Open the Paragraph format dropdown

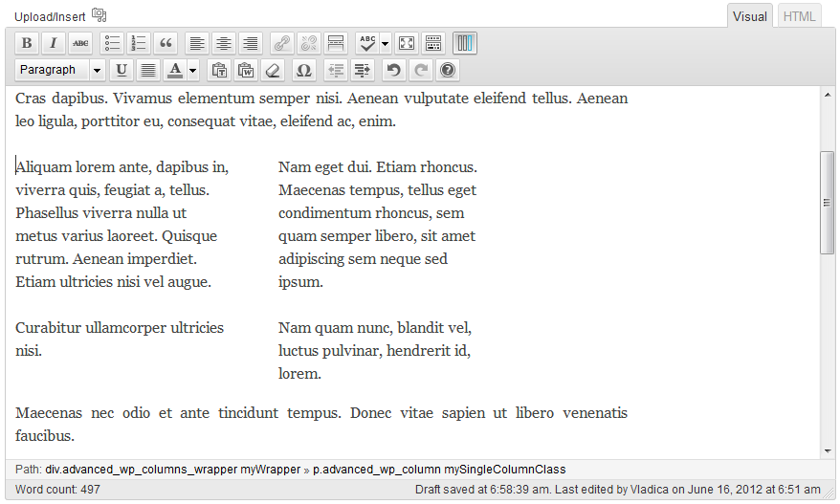pyautogui.click(x=60, y=70)
